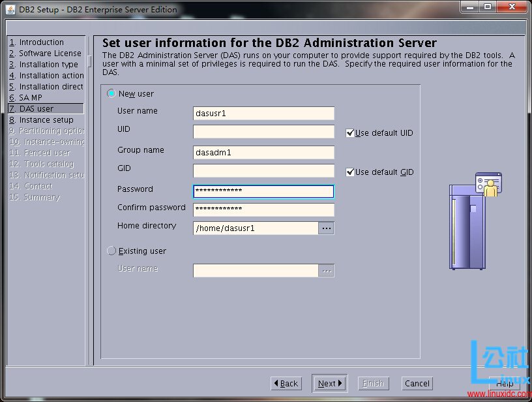Click the Confirm password field

coord(263,209)
